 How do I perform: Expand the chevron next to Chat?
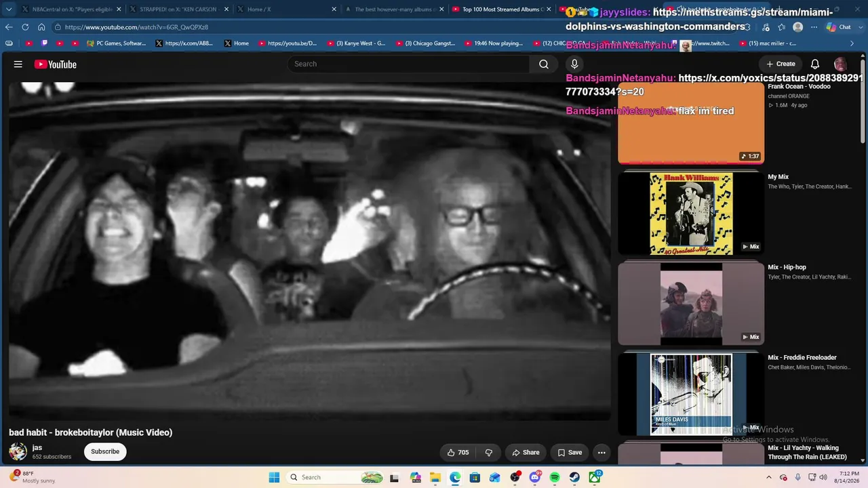pos(861,27)
